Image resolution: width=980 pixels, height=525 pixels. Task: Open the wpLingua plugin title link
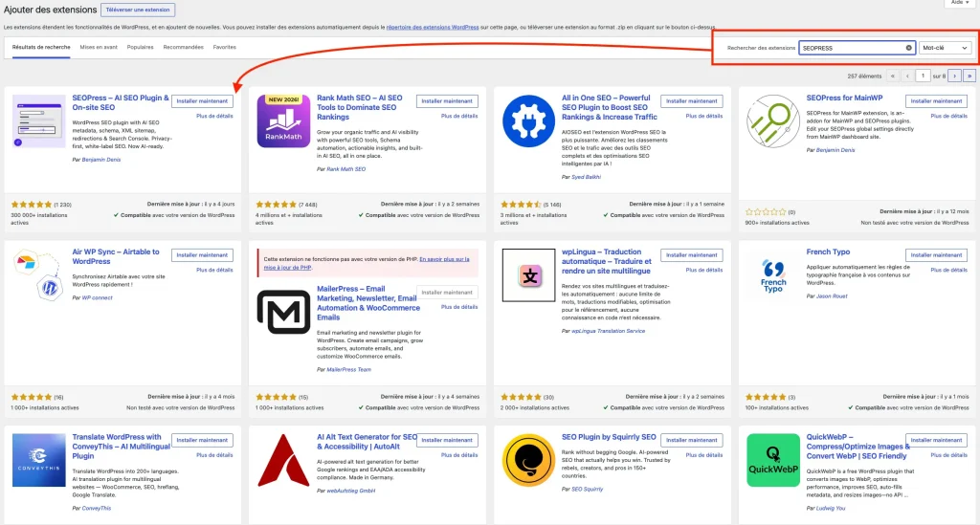(606, 262)
